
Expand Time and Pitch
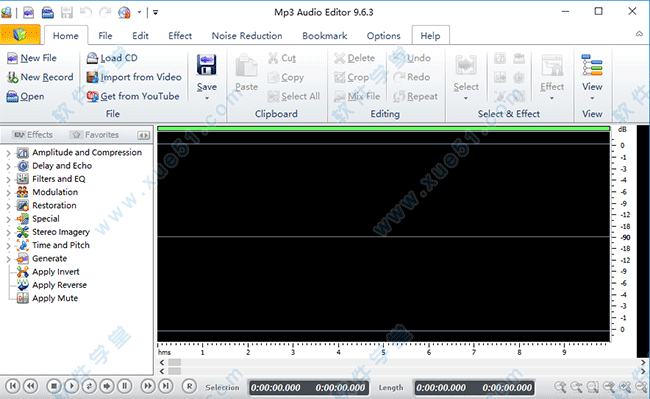click(8, 246)
